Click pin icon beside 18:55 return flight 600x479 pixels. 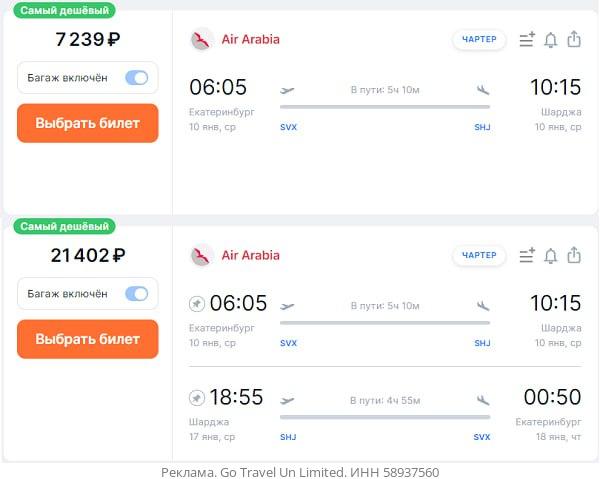point(197,398)
